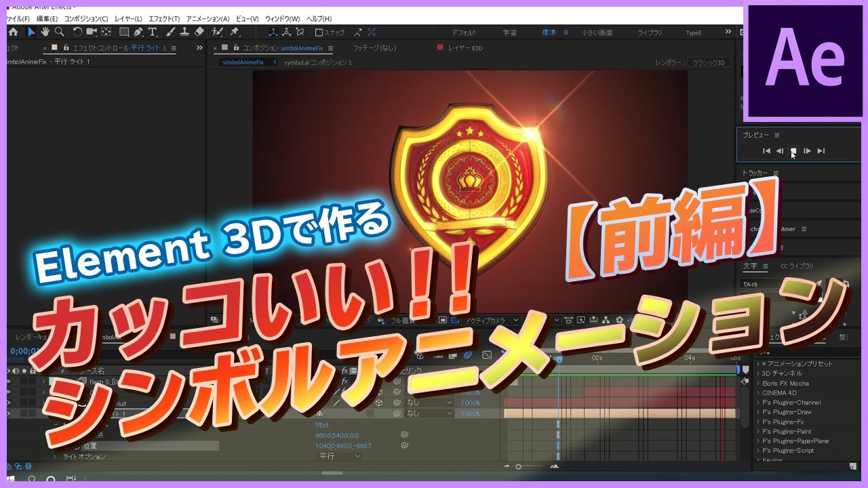Open ビュー(V) menu
The image size is (868, 488).
pos(247,18)
